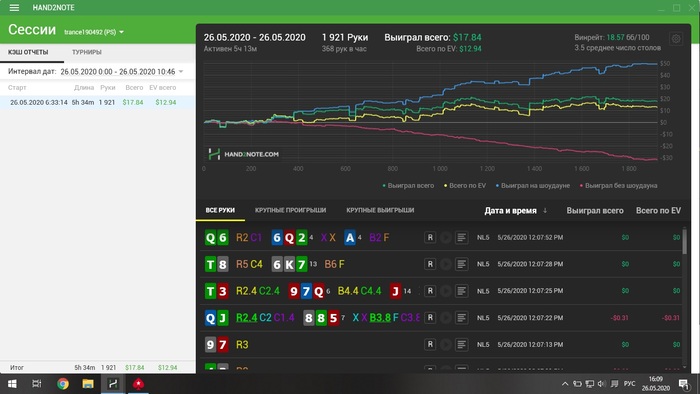Select ВСЕ РУКИ tab
The image size is (700, 394).
tap(220, 210)
